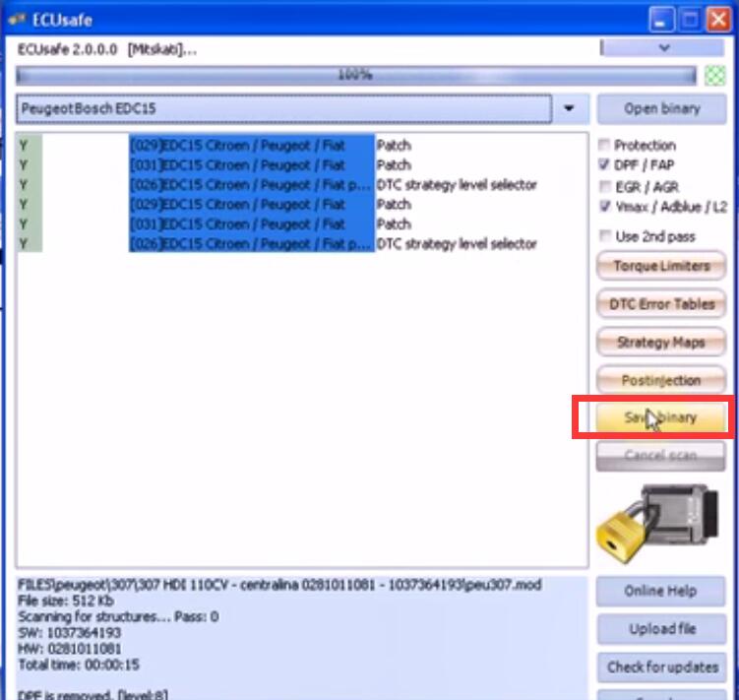Enable the Protection checkbox
The width and height of the screenshot is (739, 700).
click(x=604, y=144)
